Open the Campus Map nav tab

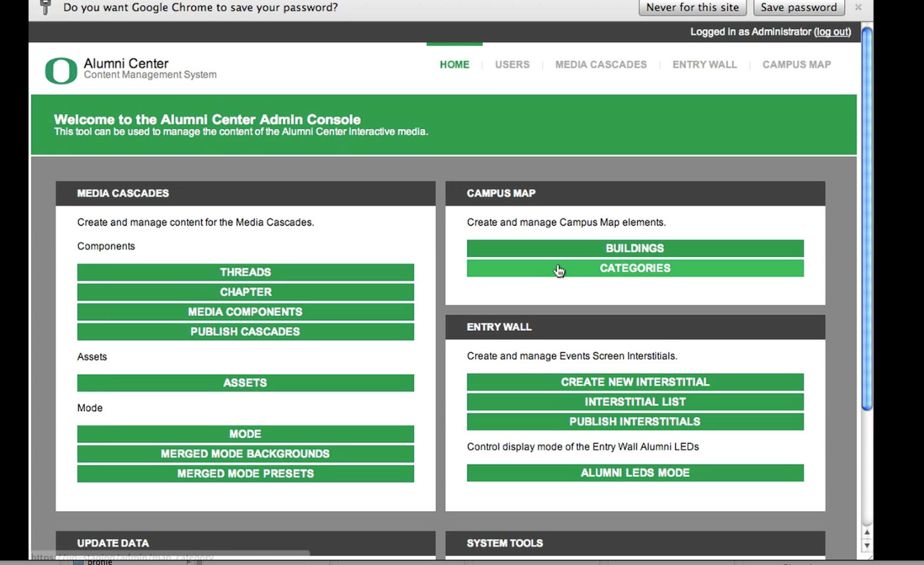(796, 64)
